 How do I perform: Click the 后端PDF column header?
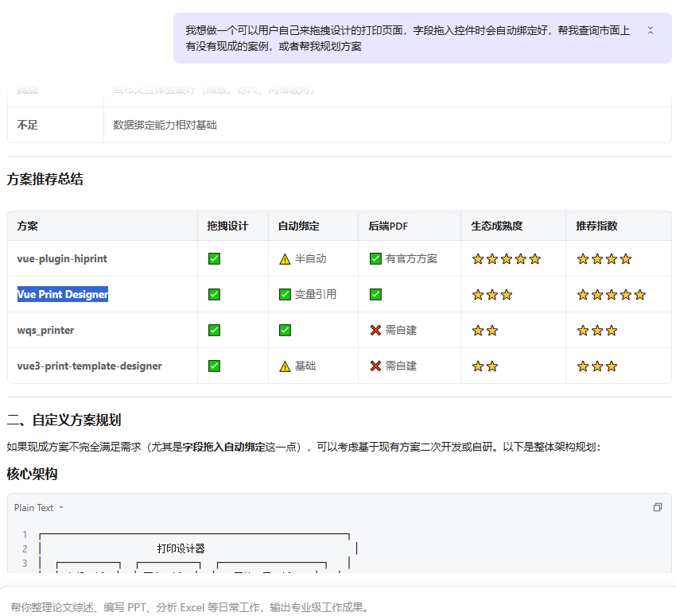click(388, 227)
